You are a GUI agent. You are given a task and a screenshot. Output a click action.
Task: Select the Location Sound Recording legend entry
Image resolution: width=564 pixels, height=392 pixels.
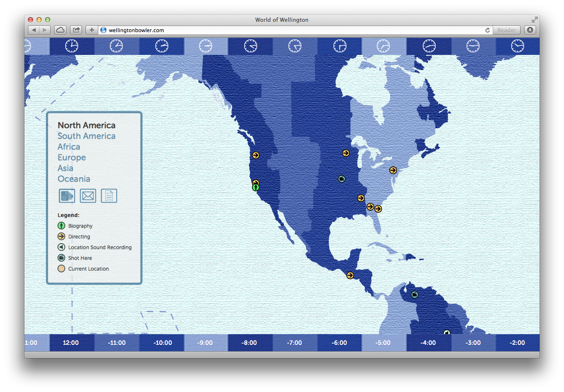[95, 247]
